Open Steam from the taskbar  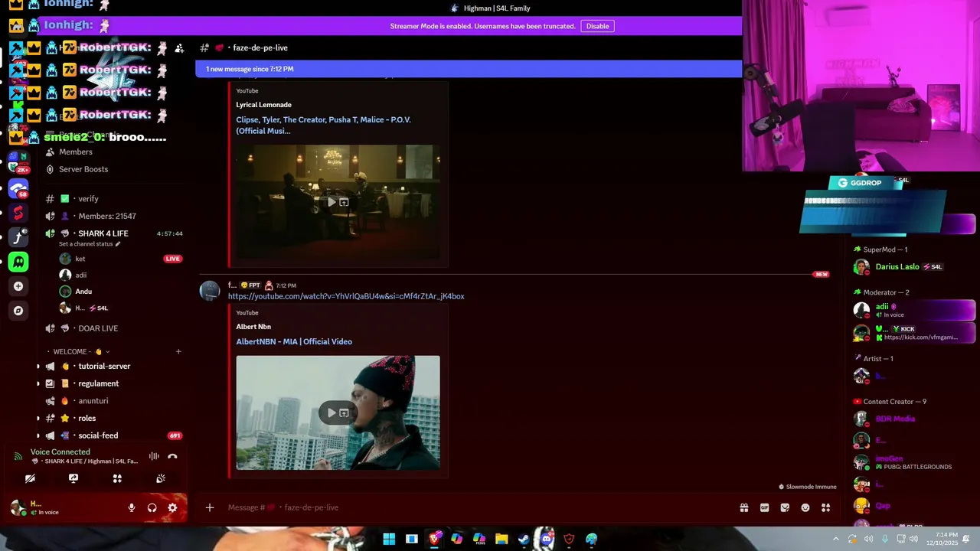(x=524, y=539)
